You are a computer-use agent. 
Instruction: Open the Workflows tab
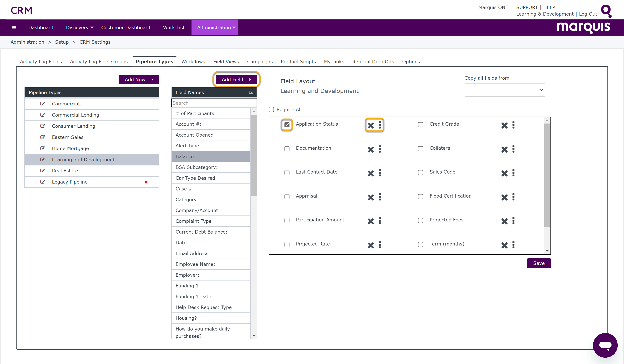[x=193, y=62]
